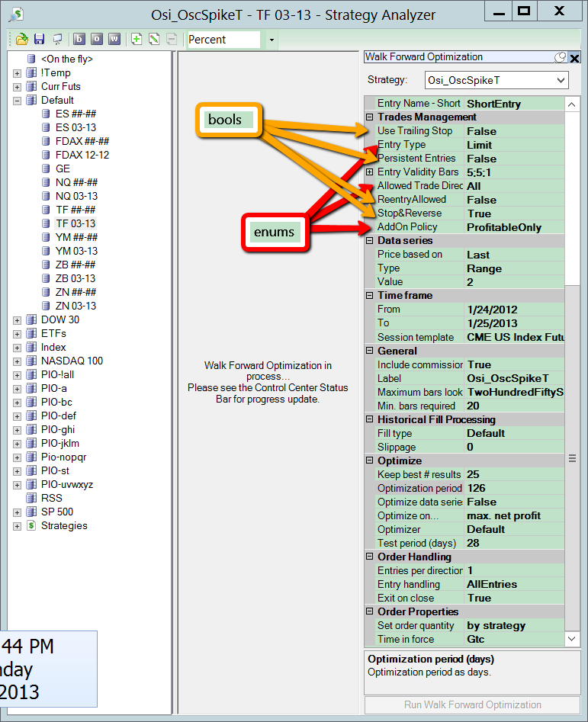The image size is (588, 722).
Task: Click the Stop&Reverse value True
Action: [x=514, y=213]
